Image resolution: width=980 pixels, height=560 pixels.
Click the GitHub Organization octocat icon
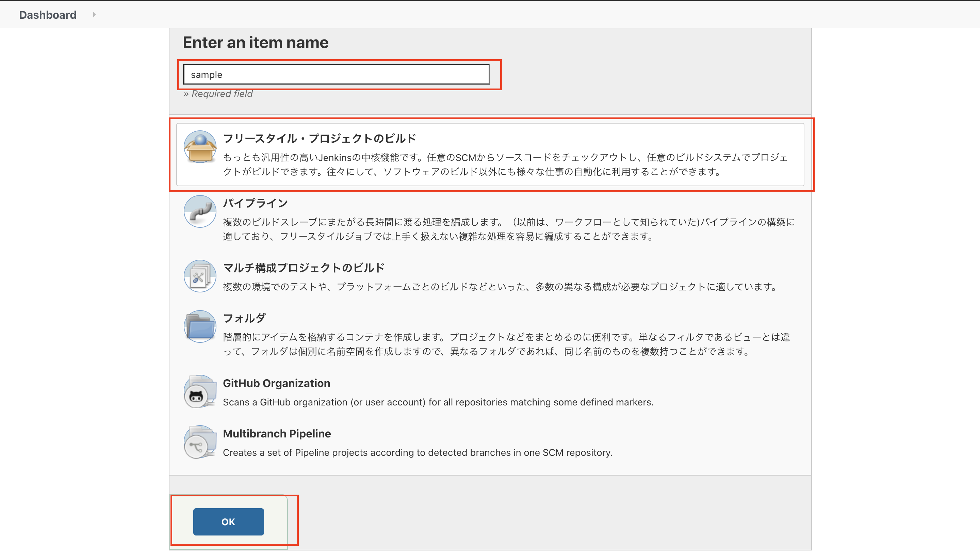point(200,391)
